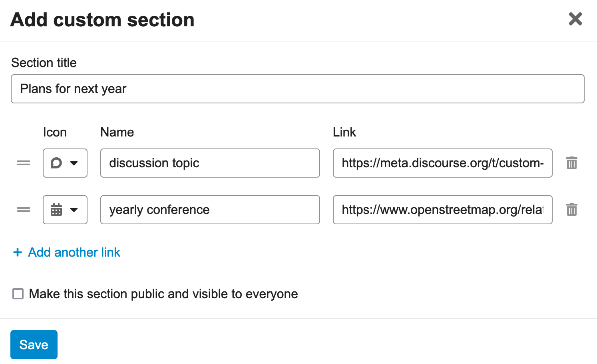Click the 'Make this section public' label text
Image resolution: width=597 pixels, height=364 pixels.
pos(163,294)
